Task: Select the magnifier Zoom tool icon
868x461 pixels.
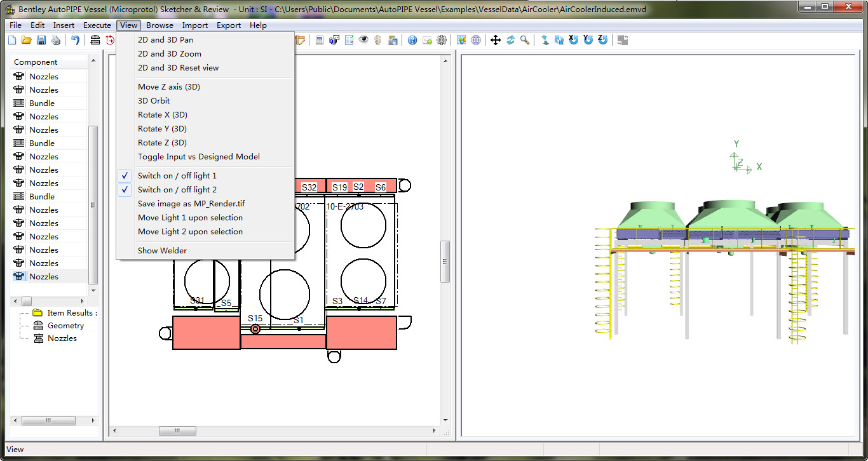Action: point(525,40)
